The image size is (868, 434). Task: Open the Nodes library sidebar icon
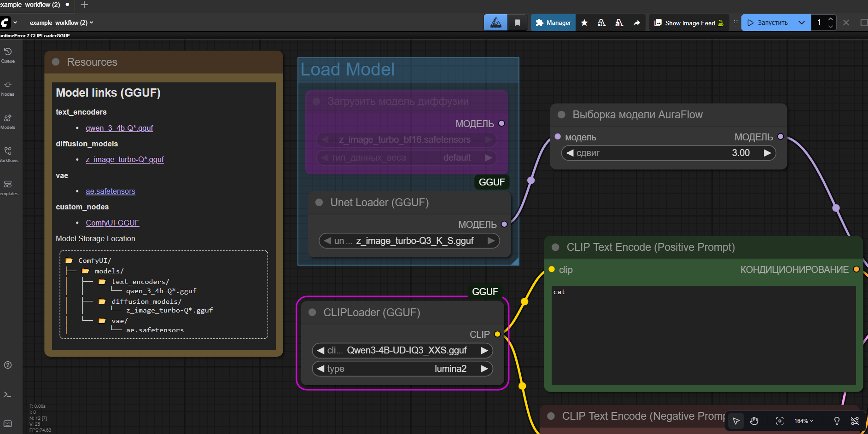[8, 88]
